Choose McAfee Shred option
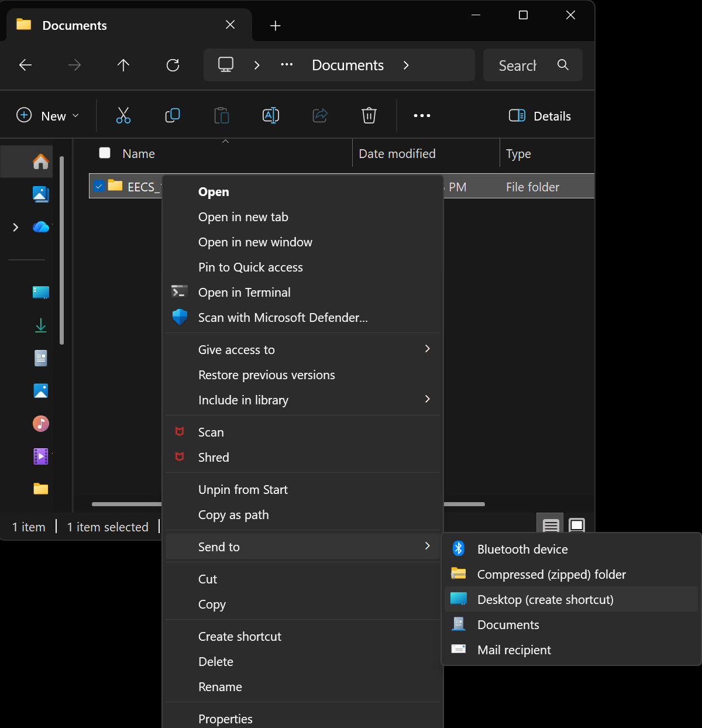 click(302, 458)
